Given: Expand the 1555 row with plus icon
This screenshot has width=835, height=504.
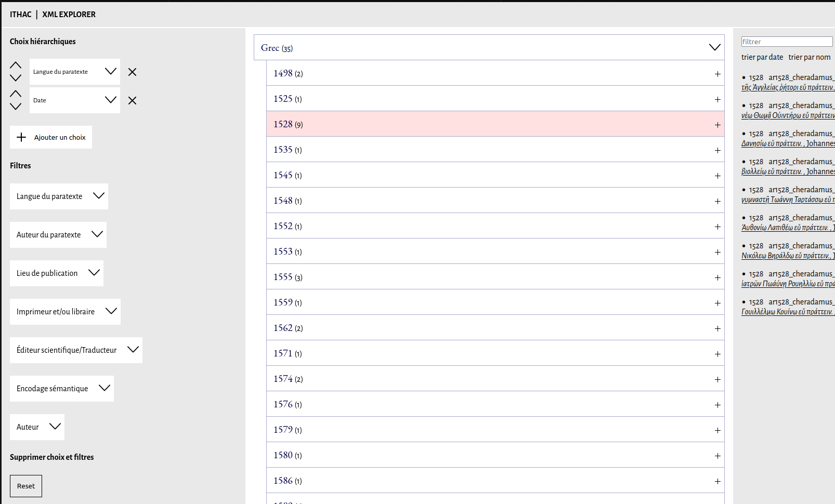Looking at the screenshot, I should click(717, 277).
